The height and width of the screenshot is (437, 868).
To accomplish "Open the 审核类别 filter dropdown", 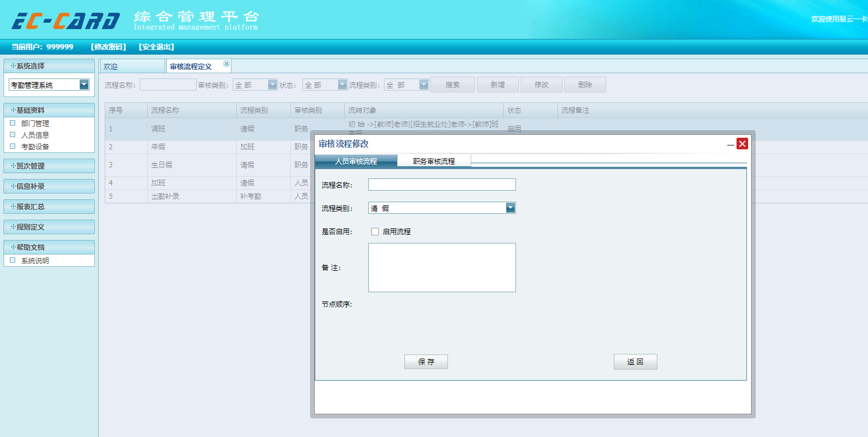I will pyautogui.click(x=273, y=85).
